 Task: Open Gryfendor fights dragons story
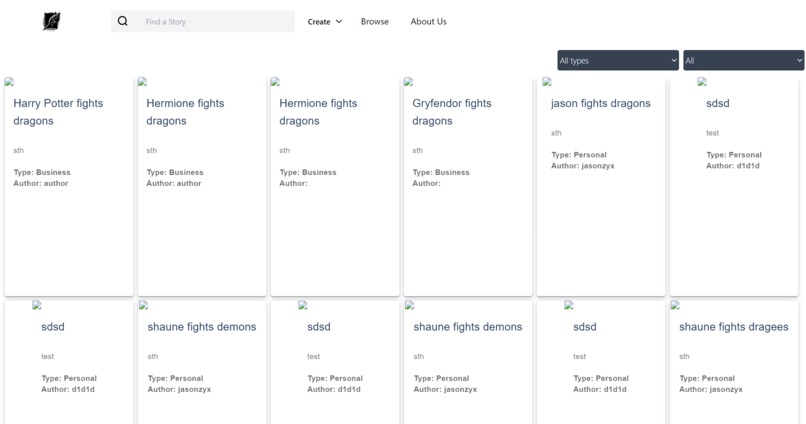click(x=452, y=112)
